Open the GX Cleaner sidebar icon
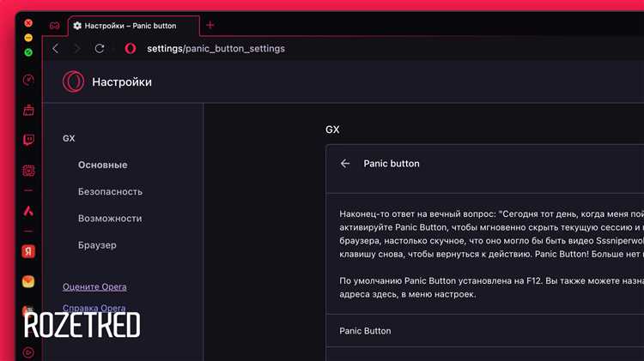The image size is (644, 361). [28, 110]
